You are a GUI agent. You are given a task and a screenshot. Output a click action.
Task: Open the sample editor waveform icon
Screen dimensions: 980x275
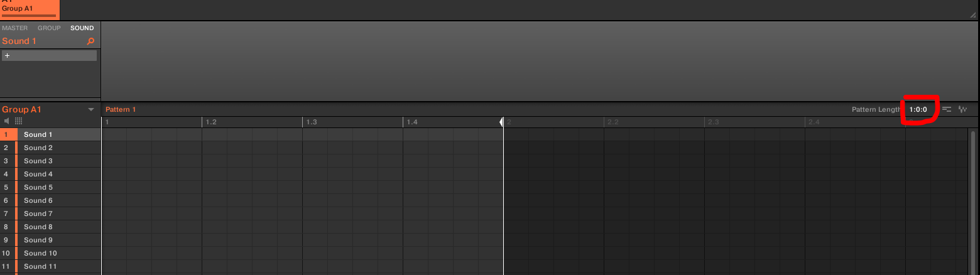click(x=962, y=109)
